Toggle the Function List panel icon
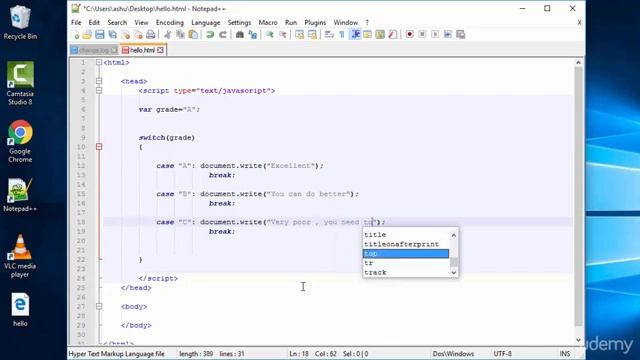The height and width of the screenshot is (360, 640). (x=393, y=35)
